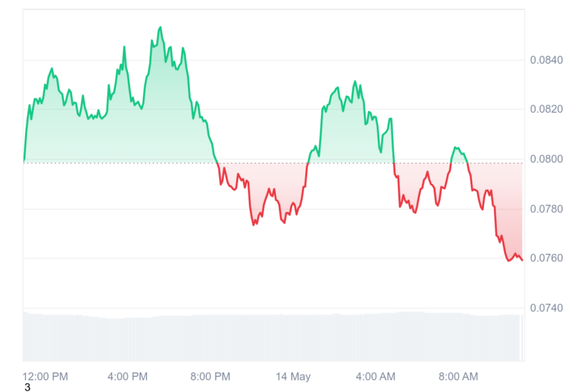The width and height of the screenshot is (588, 392).
Task: Click the gray volume bars area
Action: tap(273, 337)
